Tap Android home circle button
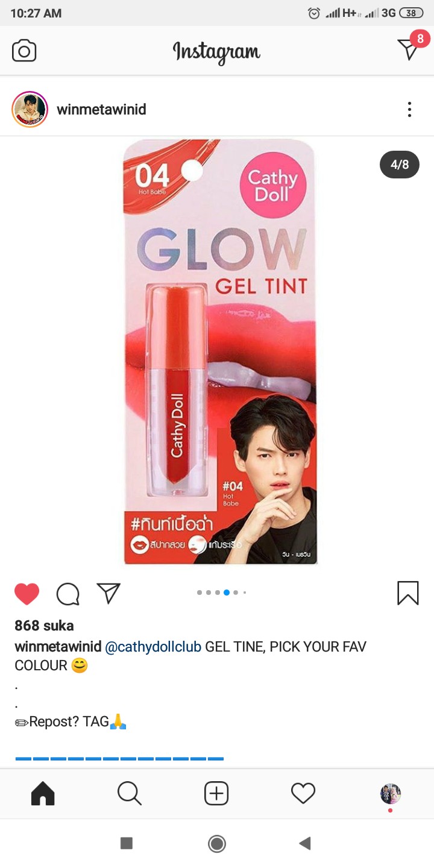This screenshot has height=868, width=434. pyautogui.click(x=217, y=843)
